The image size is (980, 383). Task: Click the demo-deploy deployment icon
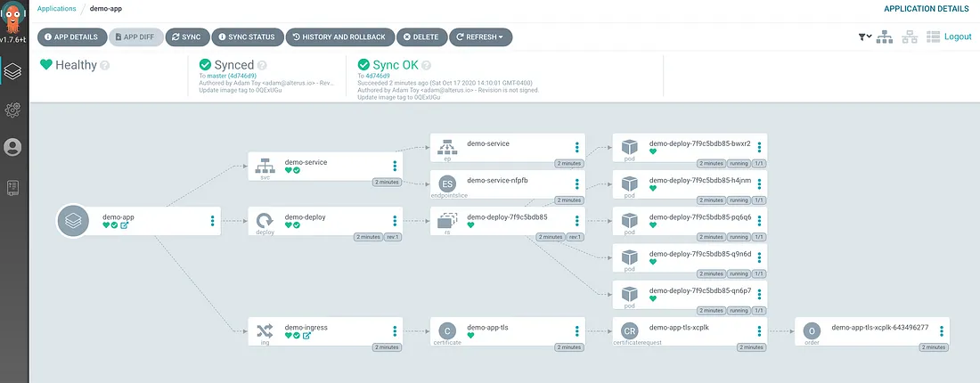coord(265,220)
